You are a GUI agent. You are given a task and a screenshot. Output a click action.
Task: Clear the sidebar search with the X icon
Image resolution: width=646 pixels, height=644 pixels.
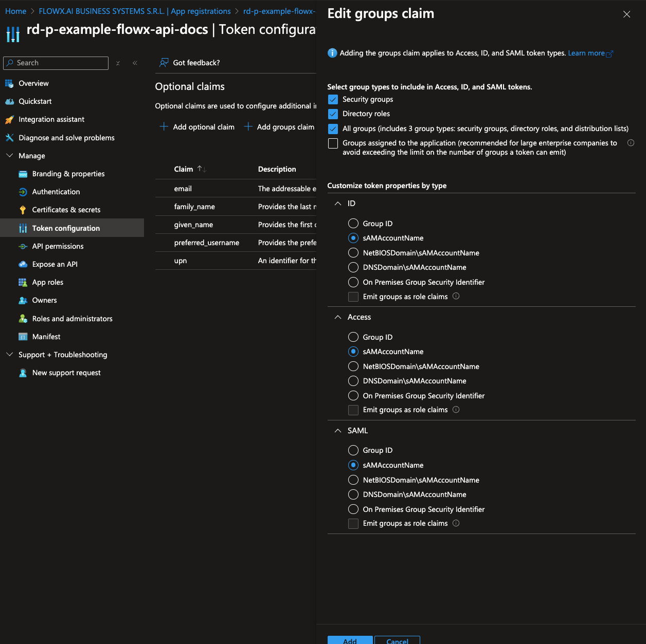pyautogui.click(x=118, y=63)
